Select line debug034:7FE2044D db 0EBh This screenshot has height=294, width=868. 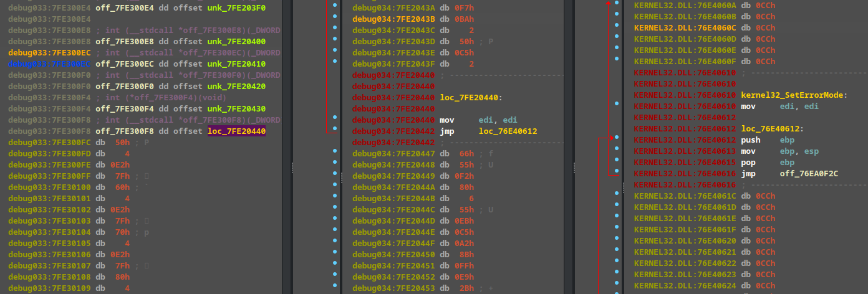tap(413, 221)
